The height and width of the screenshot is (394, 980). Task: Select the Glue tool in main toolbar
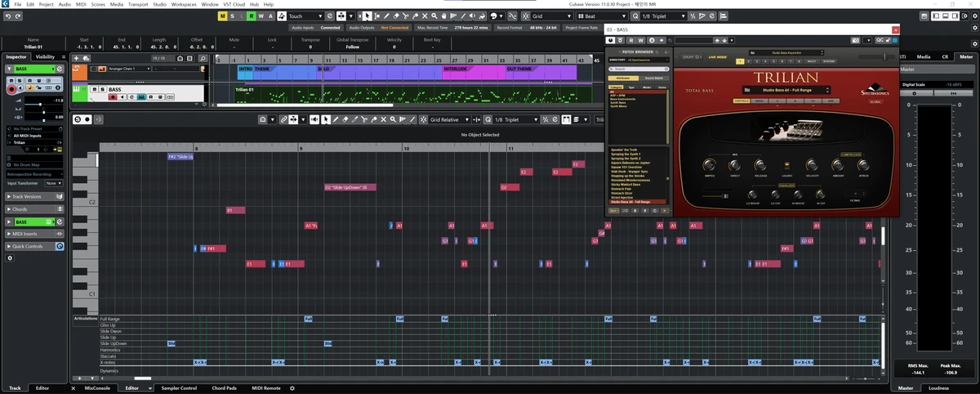tap(415, 16)
